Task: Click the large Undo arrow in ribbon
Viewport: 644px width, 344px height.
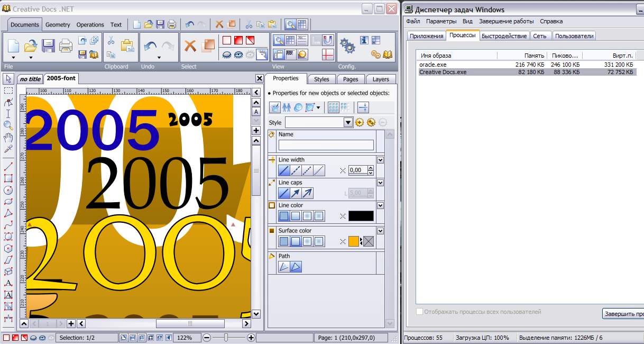Action: 150,46
